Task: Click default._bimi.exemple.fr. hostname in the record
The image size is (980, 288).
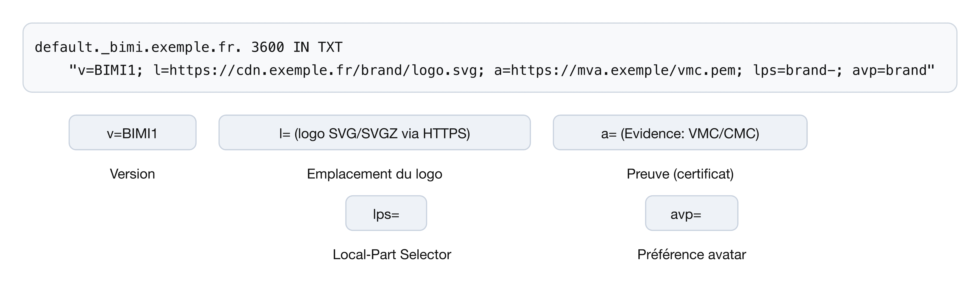Action: (138, 48)
